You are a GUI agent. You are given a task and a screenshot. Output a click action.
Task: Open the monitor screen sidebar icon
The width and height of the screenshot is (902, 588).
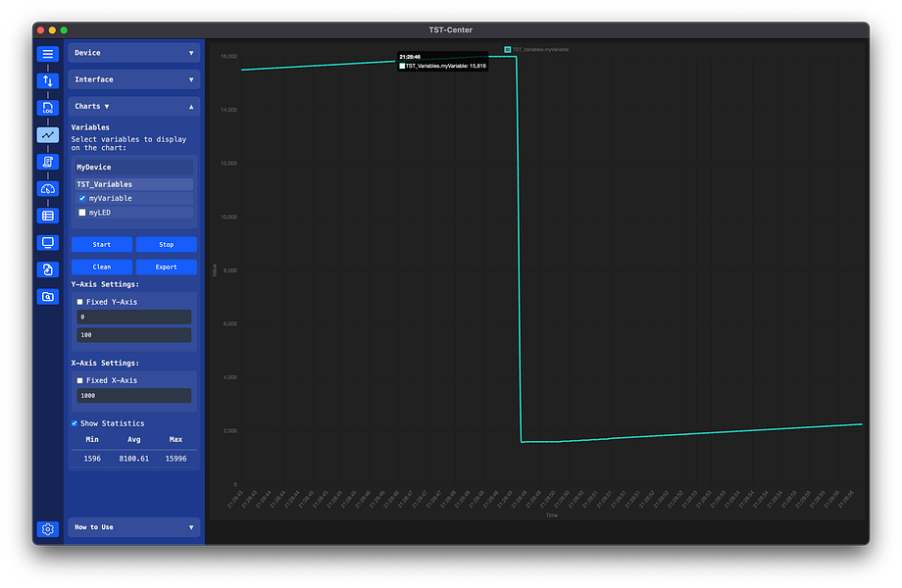pos(48,243)
